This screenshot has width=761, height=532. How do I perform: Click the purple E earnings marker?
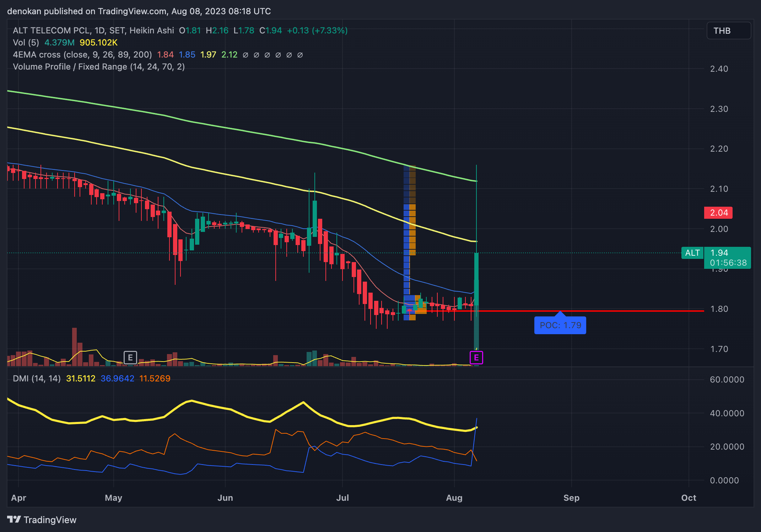click(476, 358)
